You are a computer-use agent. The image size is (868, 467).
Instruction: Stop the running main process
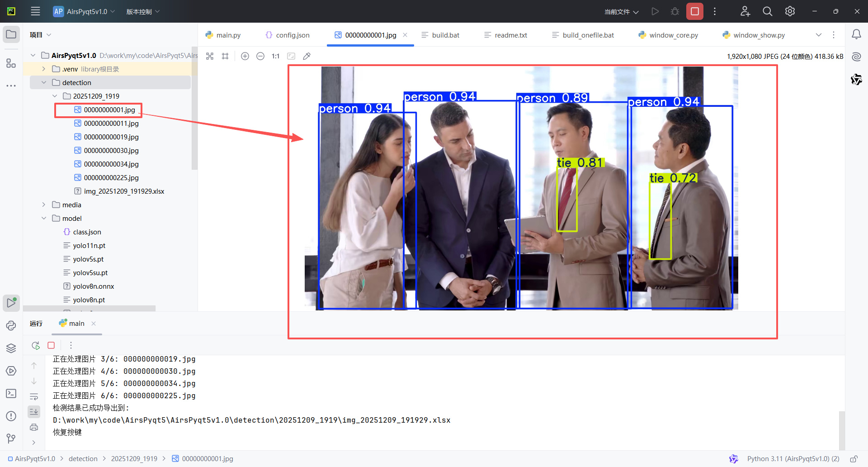click(695, 11)
